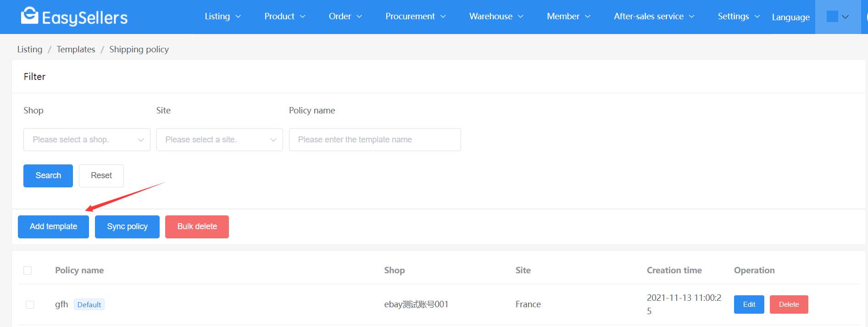Click Sync policy button
This screenshot has height=327, width=868.
coord(127,227)
